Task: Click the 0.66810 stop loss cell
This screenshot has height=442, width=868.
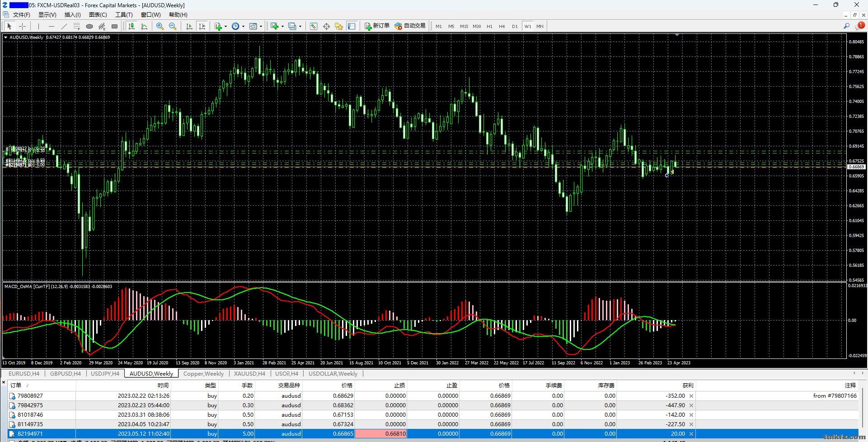Action: click(380, 434)
